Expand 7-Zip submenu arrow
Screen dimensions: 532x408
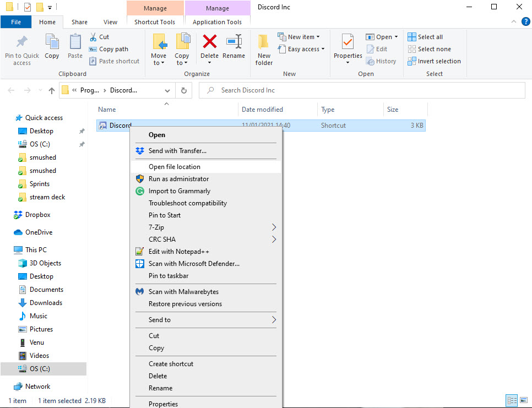(274, 227)
